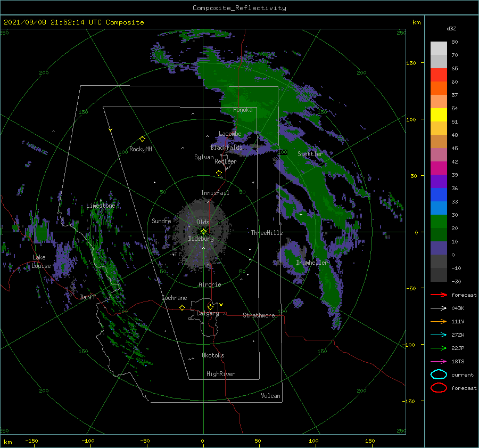The image size is (479, 448).
Task: Select the 80 dBZ light gray swatch
Action: (439, 48)
